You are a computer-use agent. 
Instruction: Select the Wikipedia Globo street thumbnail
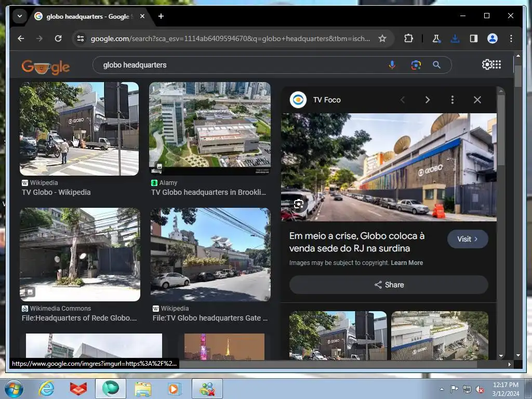tap(79, 129)
